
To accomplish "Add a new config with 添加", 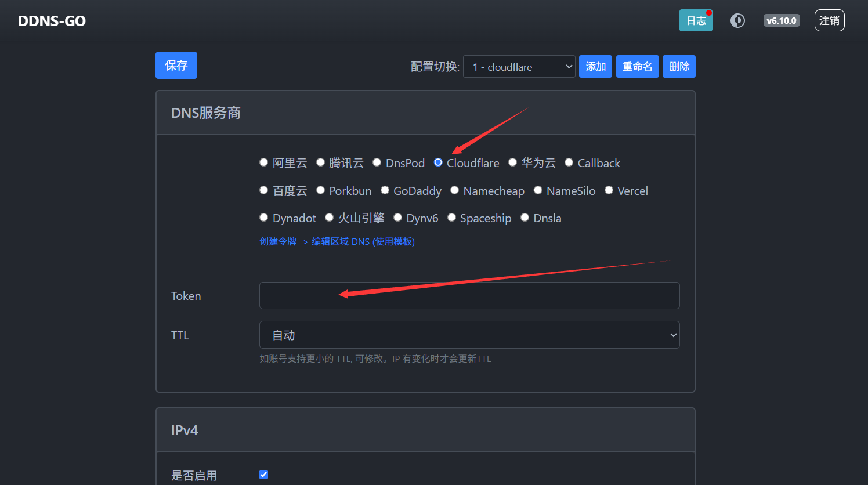I will (x=595, y=67).
